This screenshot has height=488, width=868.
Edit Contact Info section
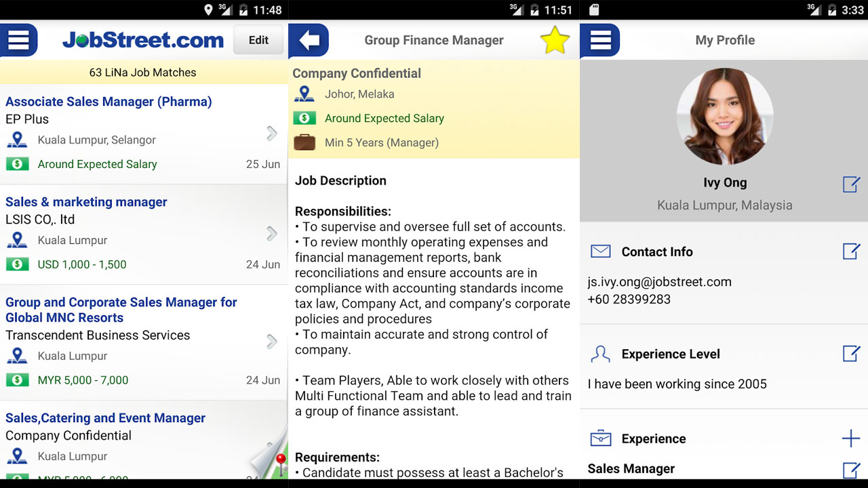851,251
